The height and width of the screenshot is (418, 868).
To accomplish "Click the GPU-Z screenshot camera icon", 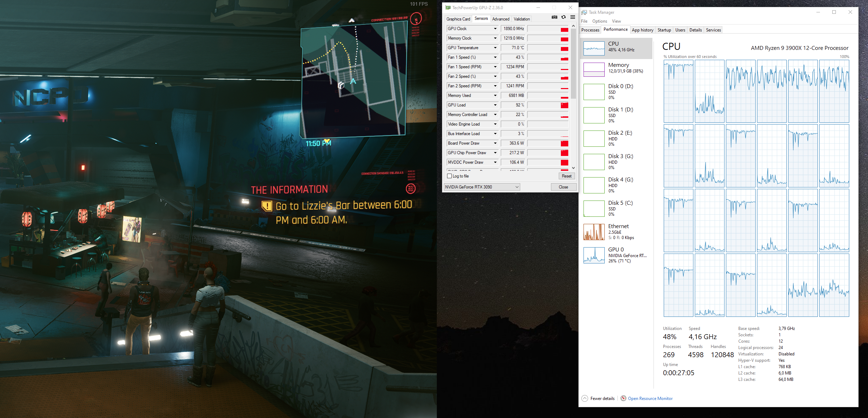I will [x=555, y=17].
